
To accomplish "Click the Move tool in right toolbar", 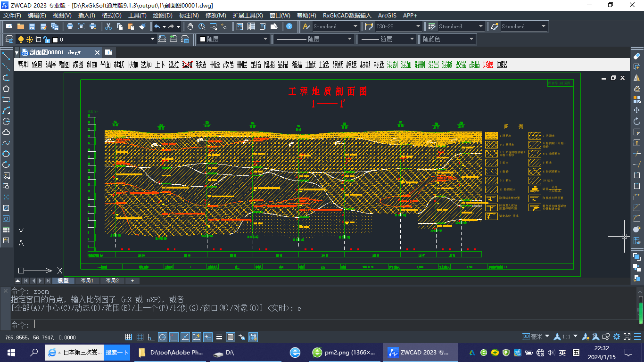I will 637,110.
